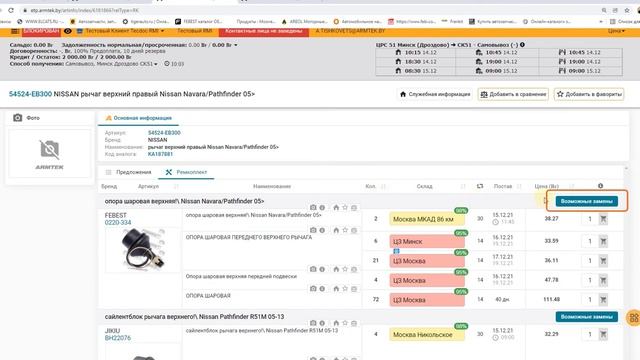Add the 111.48 price row to cart
This screenshot has width=640, height=360.
603,300
